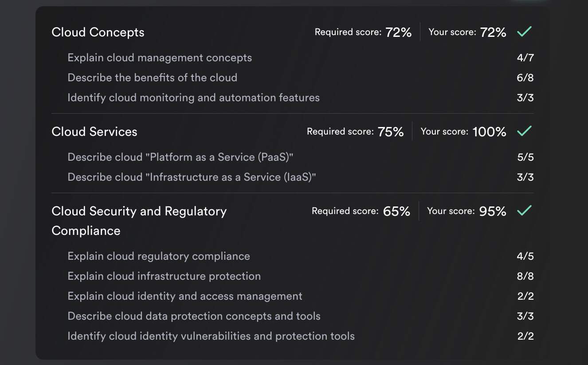588x365 pixels.
Task: Click 'Identify cloud identity vulnerabilities and protection tools'
Action: (x=211, y=336)
